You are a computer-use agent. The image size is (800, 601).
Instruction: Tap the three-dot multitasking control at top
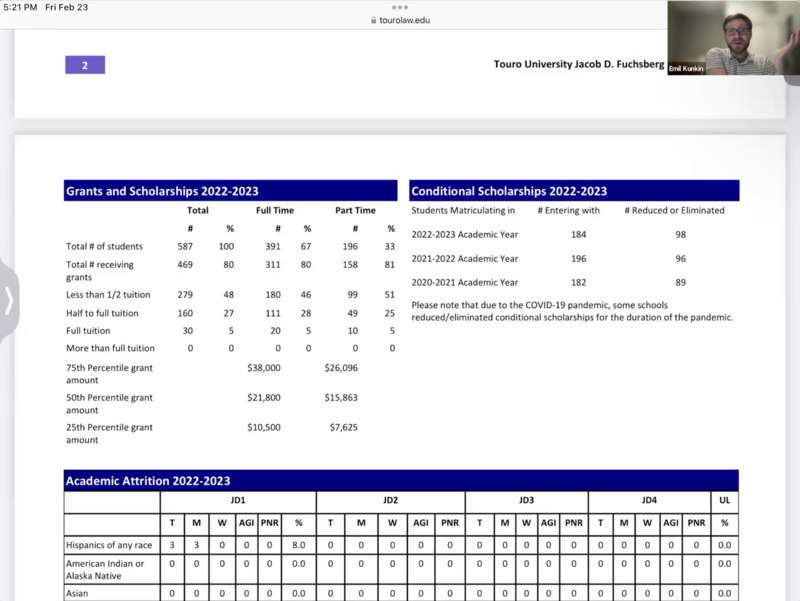[400, 7]
